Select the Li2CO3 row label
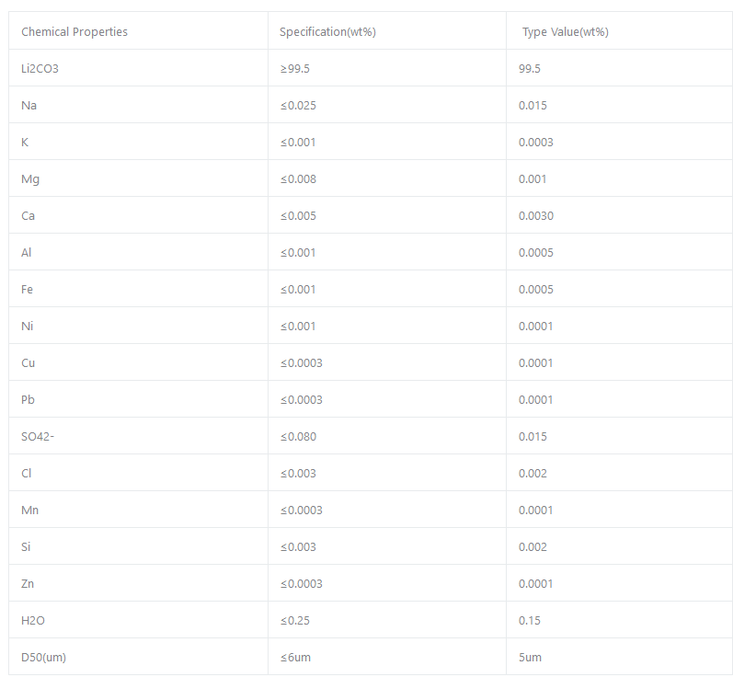 [x=40, y=69]
